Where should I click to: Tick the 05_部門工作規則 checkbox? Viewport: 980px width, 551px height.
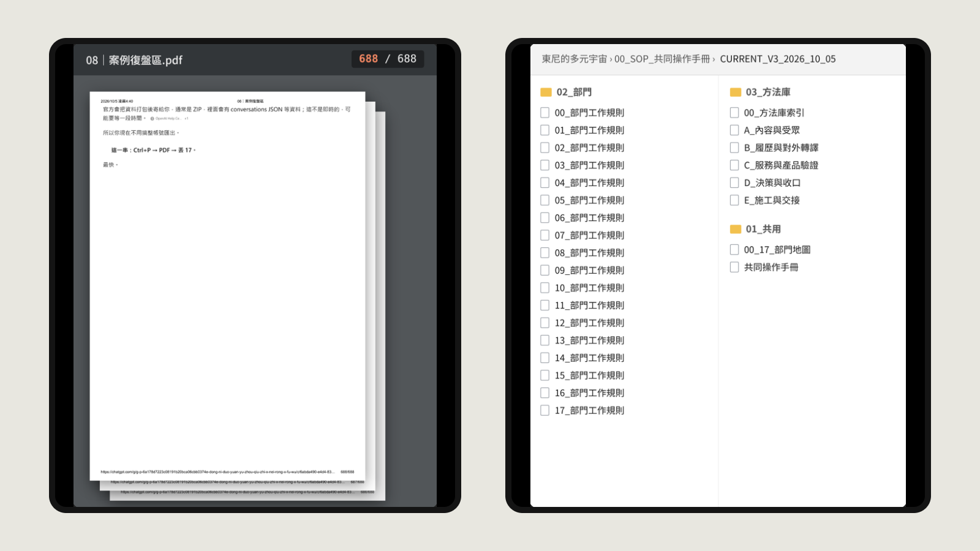click(545, 200)
